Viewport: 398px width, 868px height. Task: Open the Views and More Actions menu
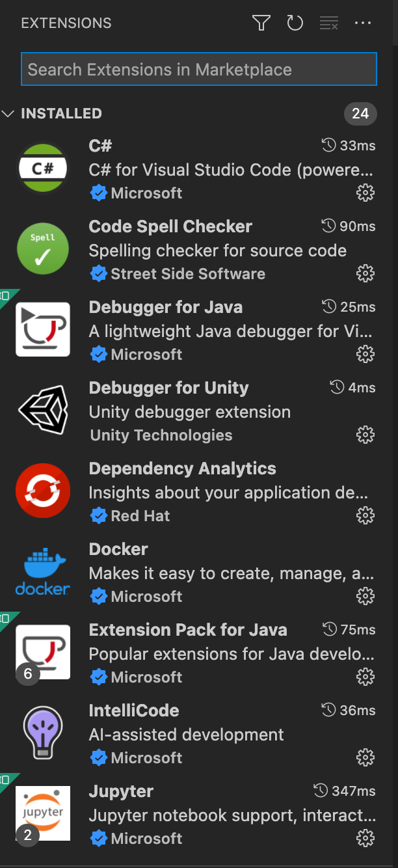[x=363, y=23]
